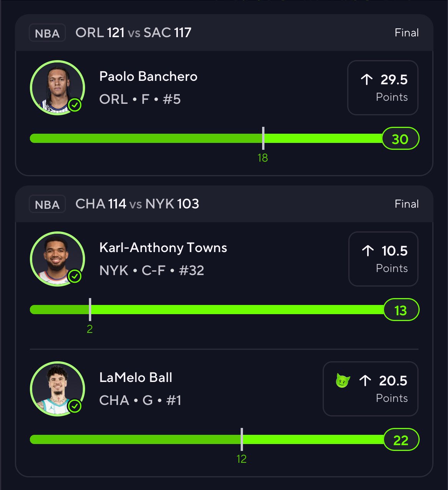
Task: Open the ORL 121 vs SAC 117 game header
Action: [x=133, y=33]
